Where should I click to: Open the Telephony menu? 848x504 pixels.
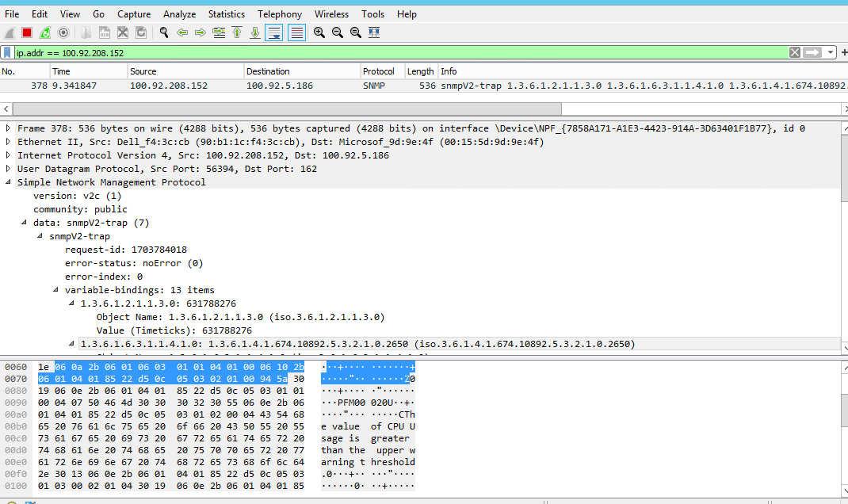(279, 13)
